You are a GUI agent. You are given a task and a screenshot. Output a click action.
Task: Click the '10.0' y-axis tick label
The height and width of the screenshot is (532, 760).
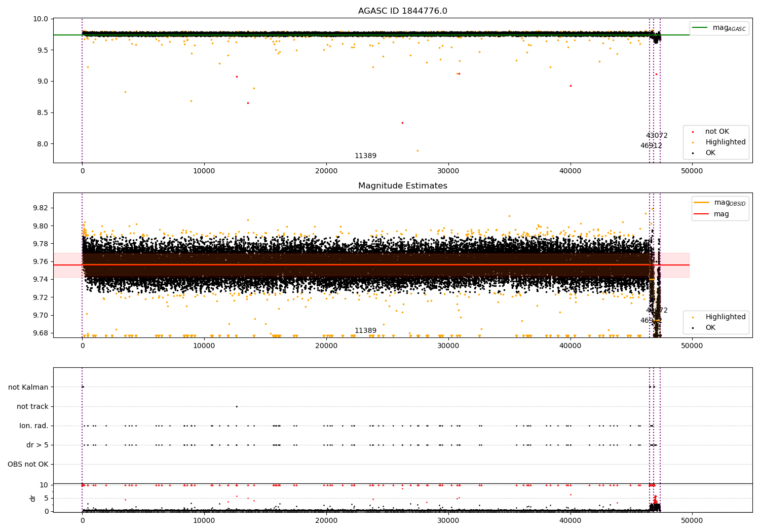(x=42, y=19)
